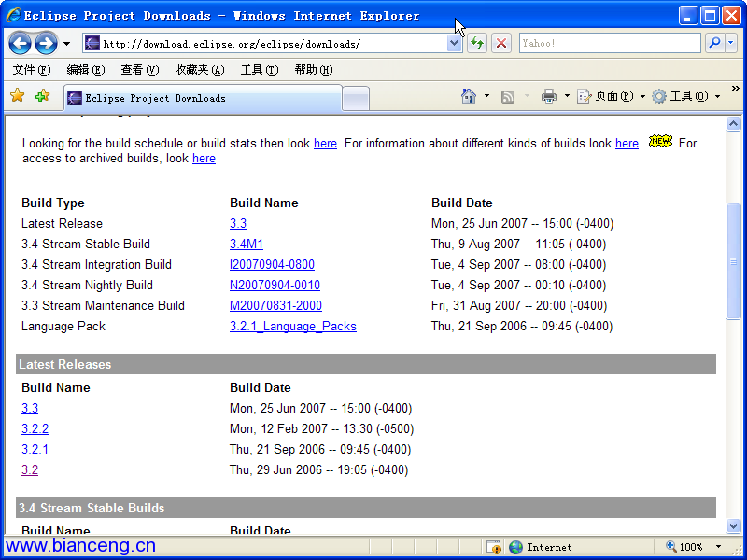Viewport: 747px width, 560px height.
Task: Expand the Print dropdown arrow
Action: pyautogui.click(x=567, y=96)
